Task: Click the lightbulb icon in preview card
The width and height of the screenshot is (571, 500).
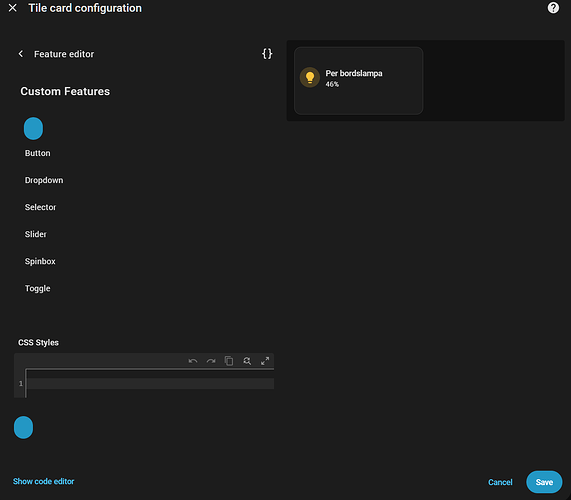Action: click(x=310, y=77)
